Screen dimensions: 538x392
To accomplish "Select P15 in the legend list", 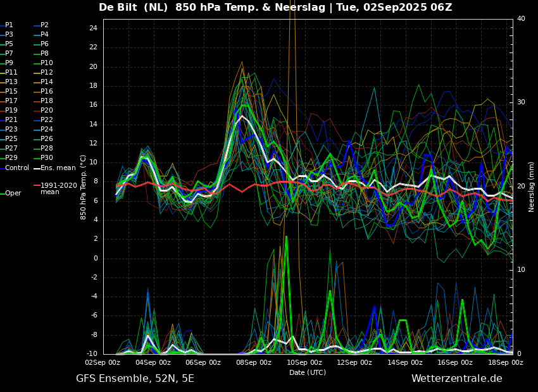I will [11, 92].
